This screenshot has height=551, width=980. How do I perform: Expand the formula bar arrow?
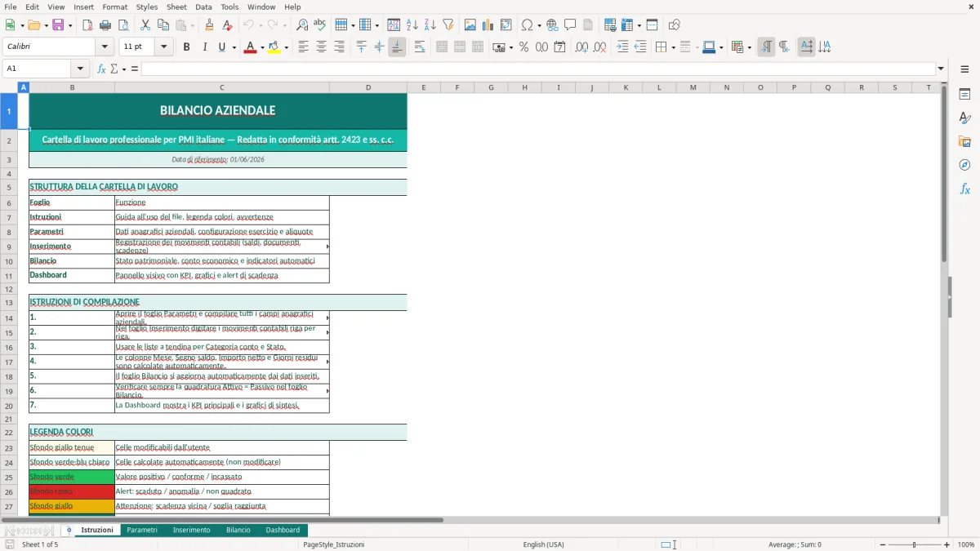tap(941, 69)
